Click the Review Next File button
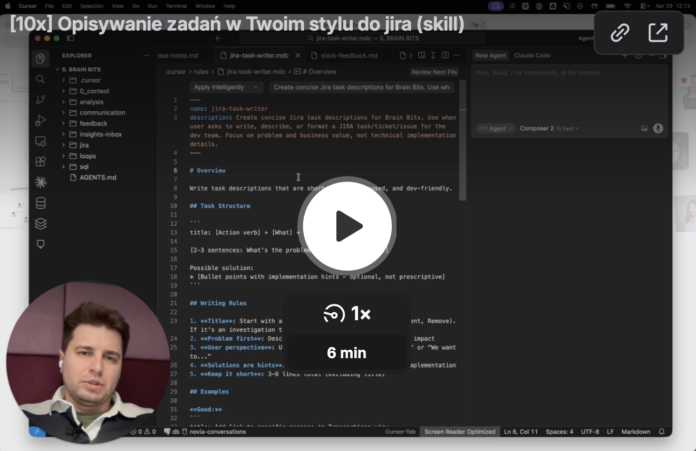The image size is (696, 451). 434,72
